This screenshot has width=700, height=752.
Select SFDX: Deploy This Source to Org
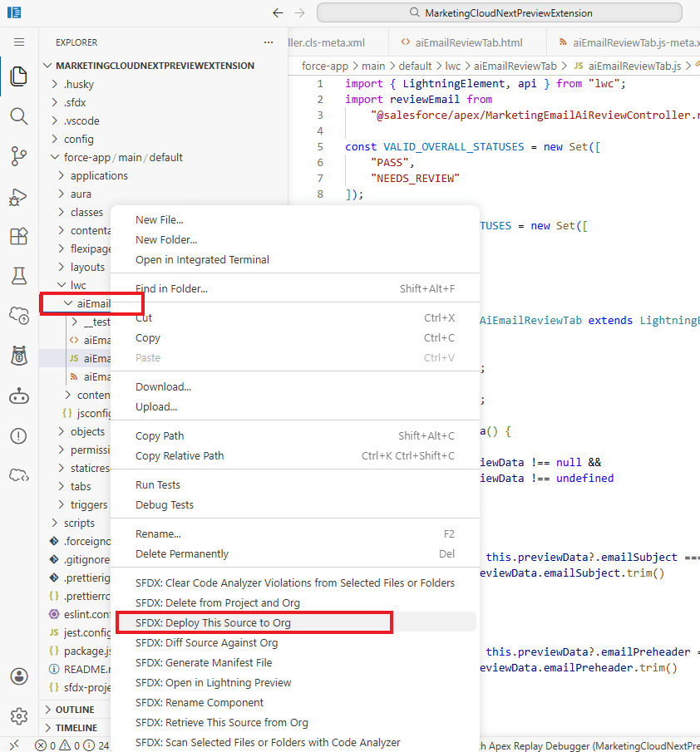click(295, 622)
